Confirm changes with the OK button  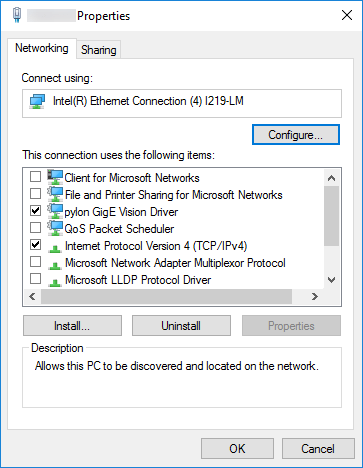tap(237, 449)
